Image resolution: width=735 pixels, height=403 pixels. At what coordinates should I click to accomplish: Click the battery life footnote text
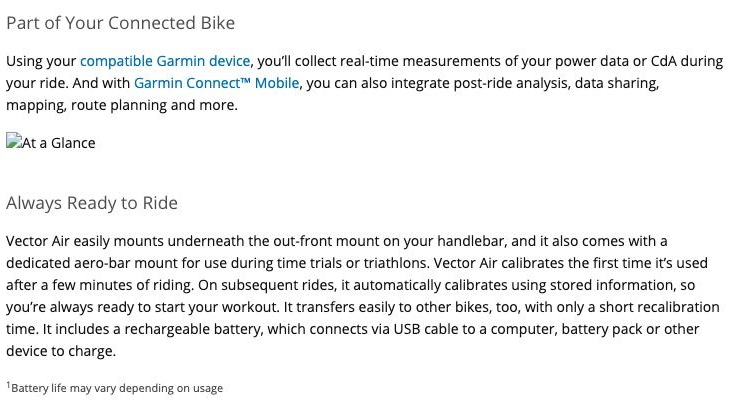(117, 388)
